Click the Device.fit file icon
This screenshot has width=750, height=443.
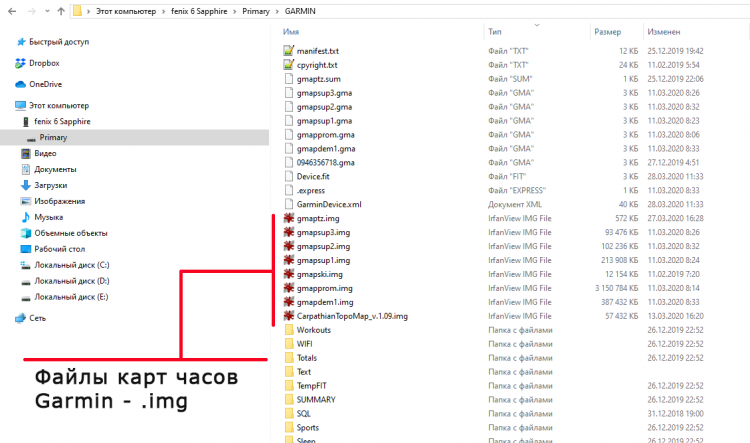(288, 176)
